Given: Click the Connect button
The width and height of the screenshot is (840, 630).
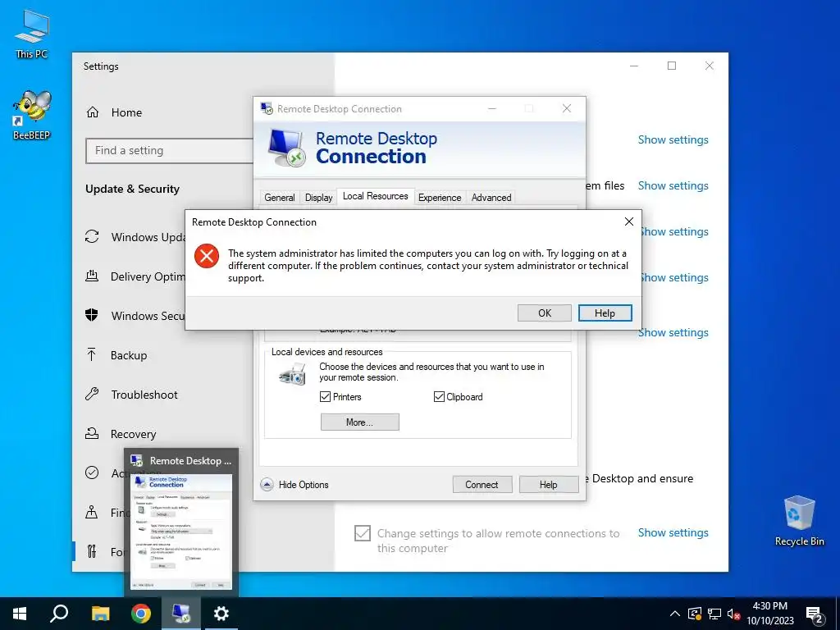Looking at the screenshot, I should [482, 484].
